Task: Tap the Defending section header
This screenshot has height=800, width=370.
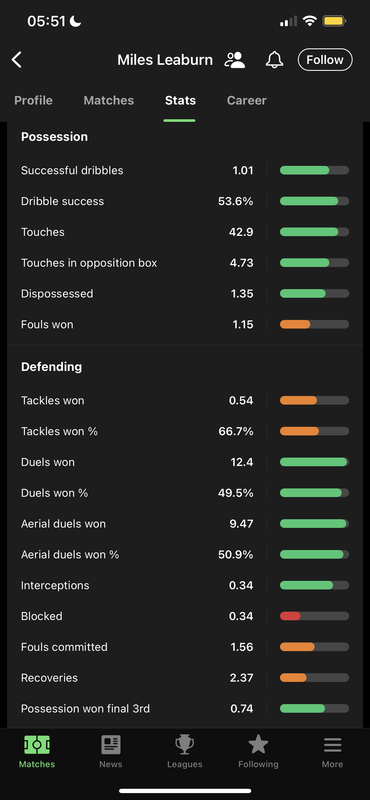Action: (51, 367)
